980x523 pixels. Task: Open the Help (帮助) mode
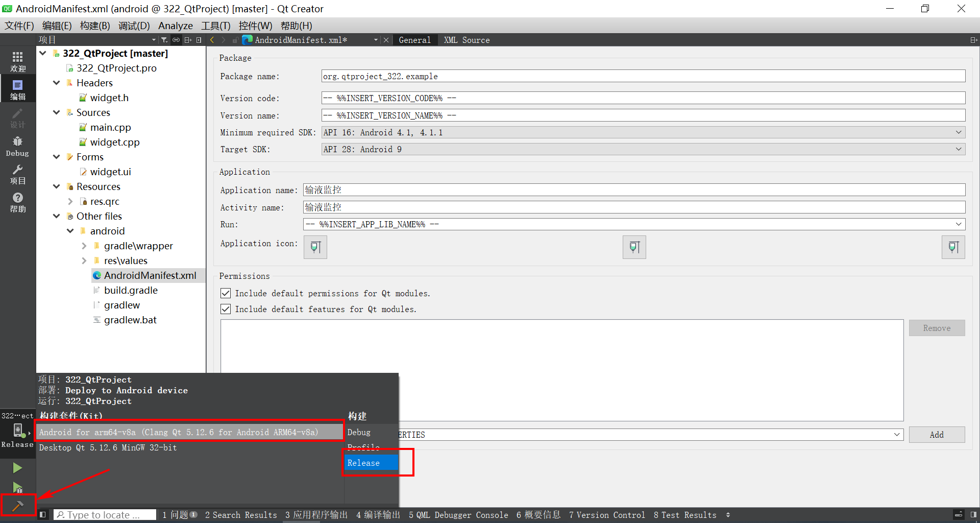[17, 202]
